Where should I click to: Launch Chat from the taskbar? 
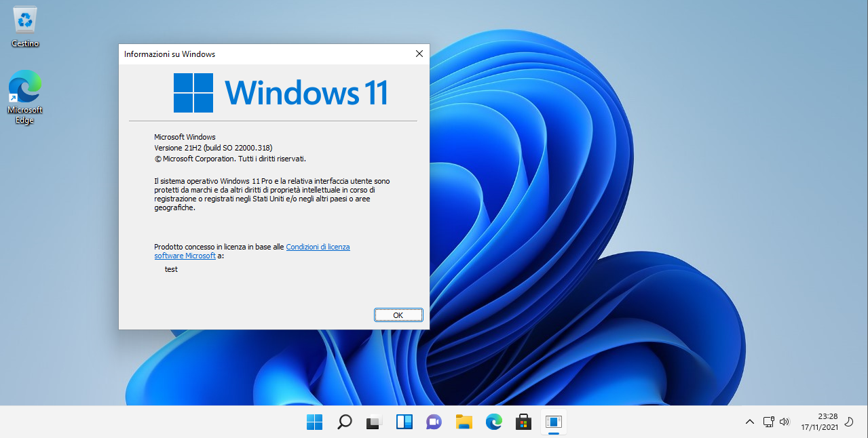point(434,422)
